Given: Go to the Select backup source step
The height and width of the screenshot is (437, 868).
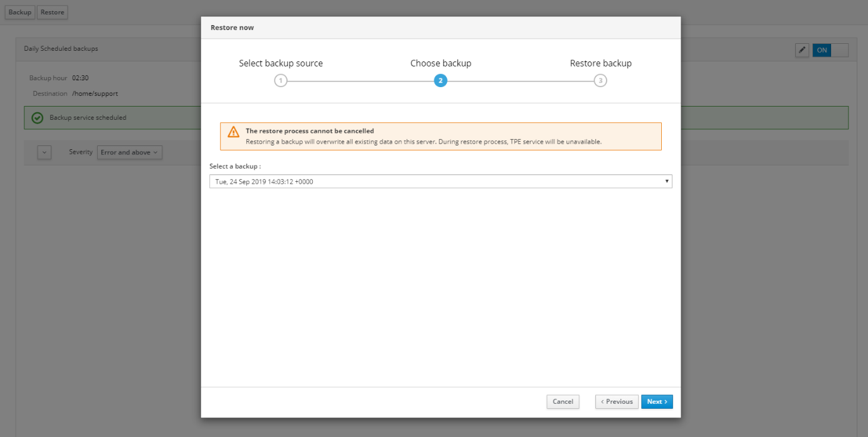Looking at the screenshot, I should pyautogui.click(x=281, y=63).
